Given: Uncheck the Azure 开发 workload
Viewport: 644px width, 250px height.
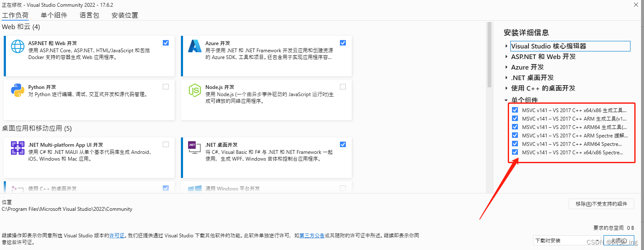Looking at the screenshot, I should [x=342, y=43].
